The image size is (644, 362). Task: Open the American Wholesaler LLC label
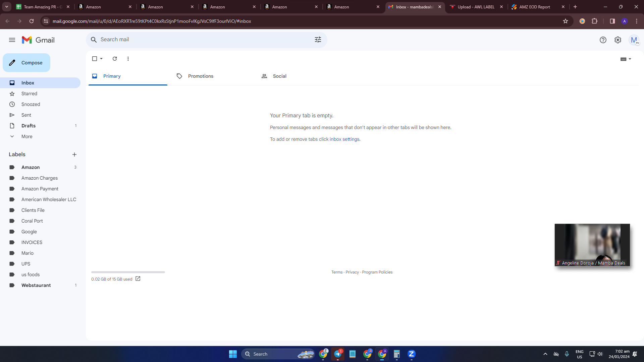pyautogui.click(x=40, y=199)
